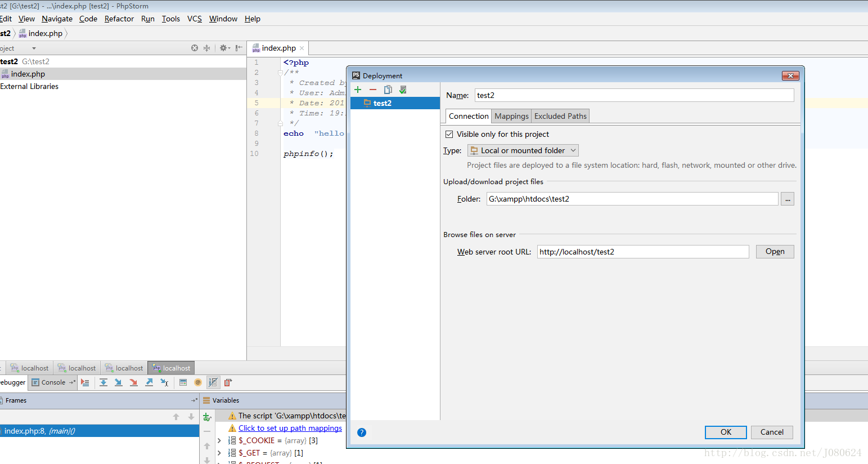Collapse the doc comment fold at line 2
The height and width of the screenshot is (464, 868).
pos(280,73)
